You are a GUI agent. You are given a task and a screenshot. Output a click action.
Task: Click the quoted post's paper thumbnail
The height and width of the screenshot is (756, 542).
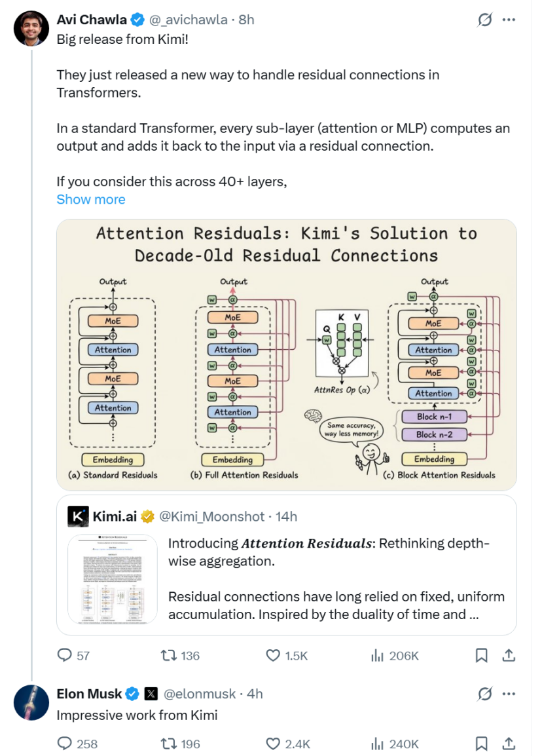coord(113,578)
